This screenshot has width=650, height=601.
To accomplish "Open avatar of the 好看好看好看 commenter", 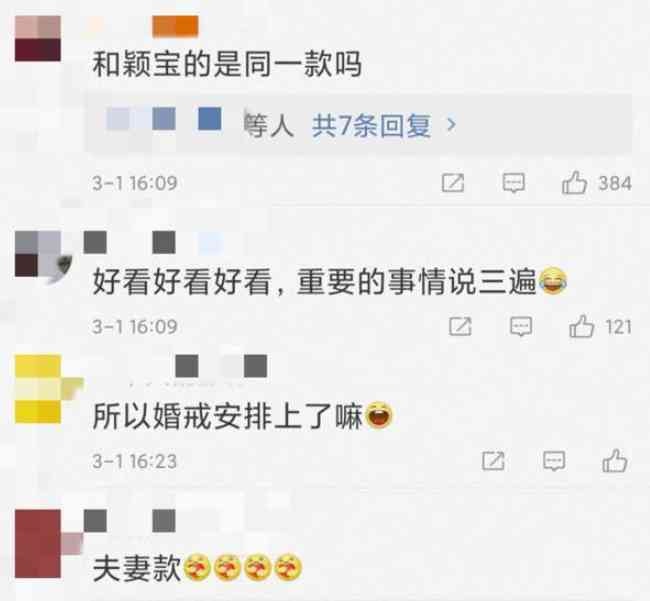I will tap(39, 254).
